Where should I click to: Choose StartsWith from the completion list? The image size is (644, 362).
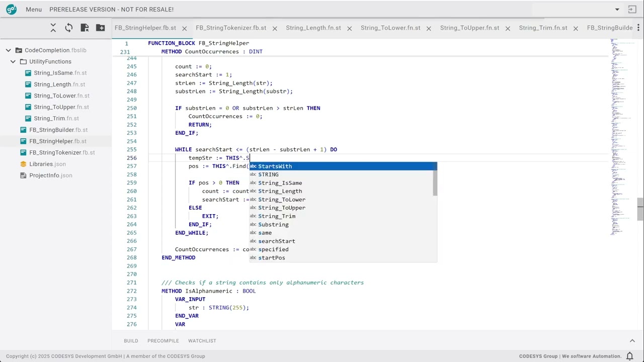coord(343,166)
